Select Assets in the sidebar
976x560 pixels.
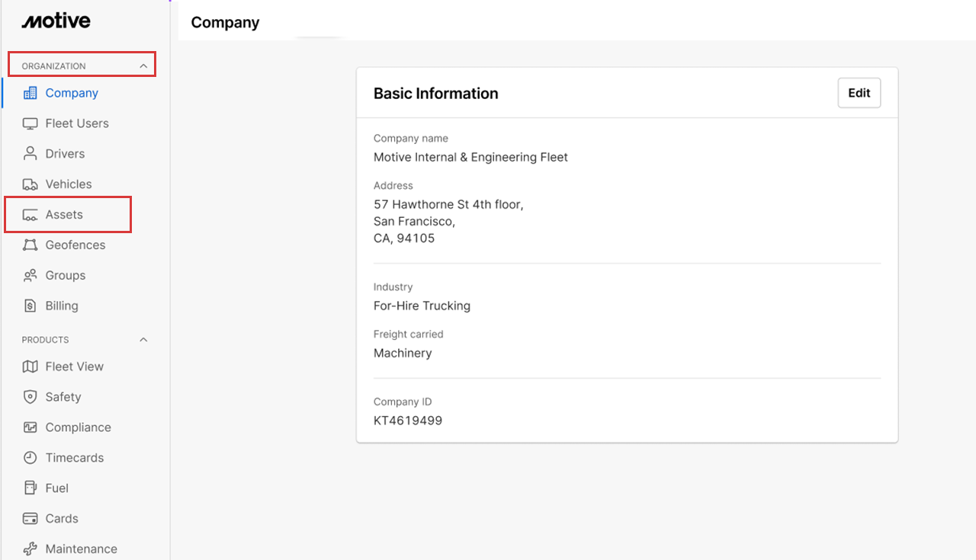[x=64, y=215]
